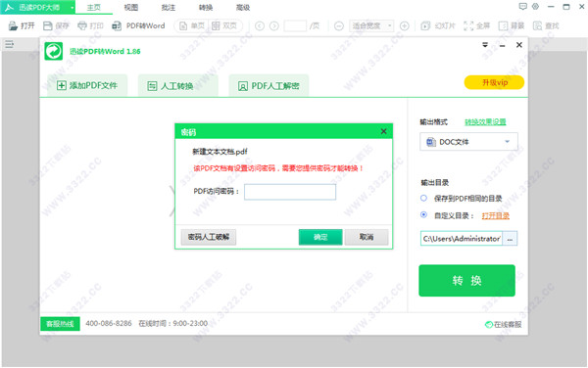Zoom in with the plus icon
The height and width of the screenshot is (368, 588).
[404, 25]
